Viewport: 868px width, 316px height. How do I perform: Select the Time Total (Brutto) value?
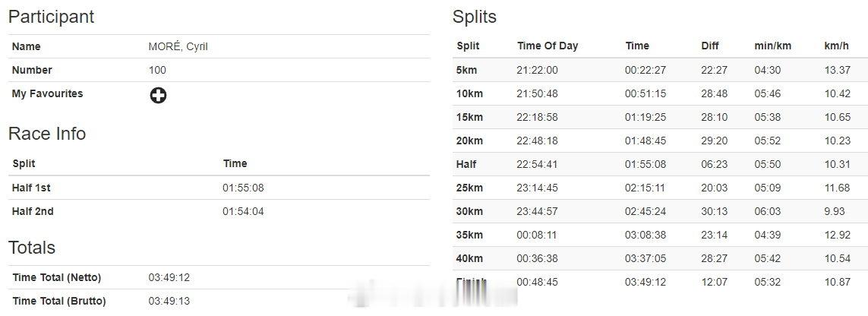[169, 301]
